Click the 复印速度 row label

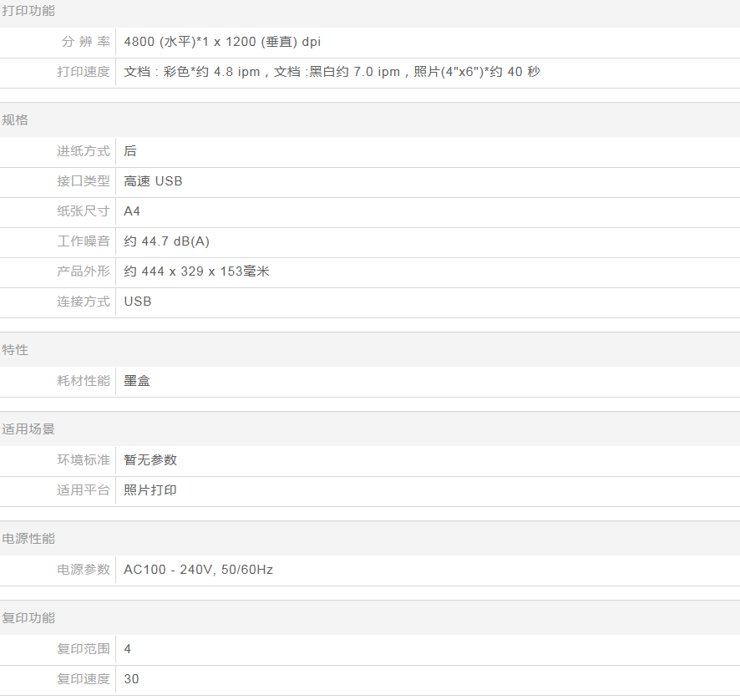point(84,679)
